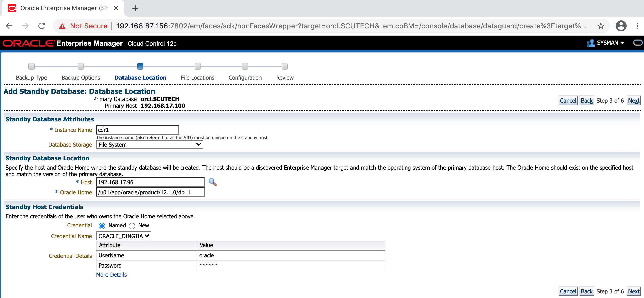Click the Review step marker
Image resolution: width=644 pixels, height=298 pixels.
(x=285, y=66)
